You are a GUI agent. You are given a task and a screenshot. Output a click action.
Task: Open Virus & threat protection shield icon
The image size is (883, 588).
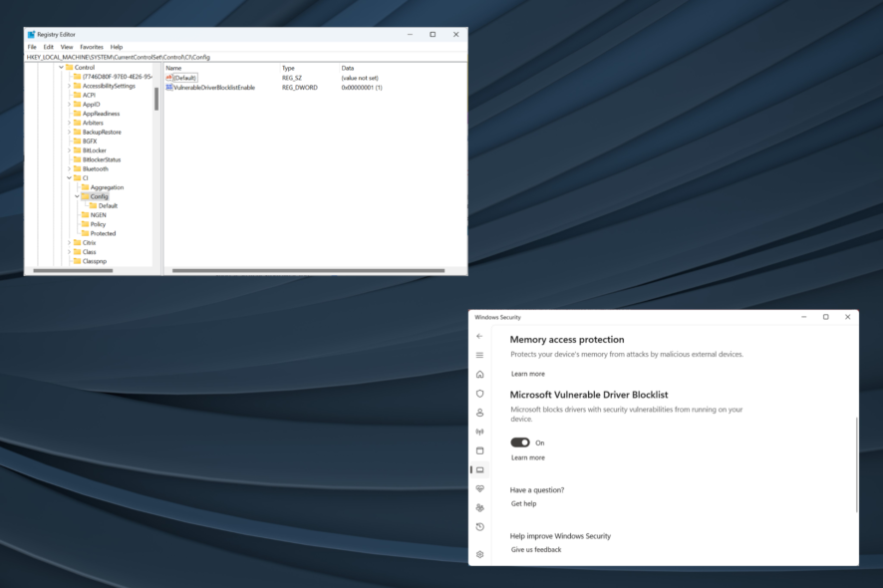coord(479,394)
